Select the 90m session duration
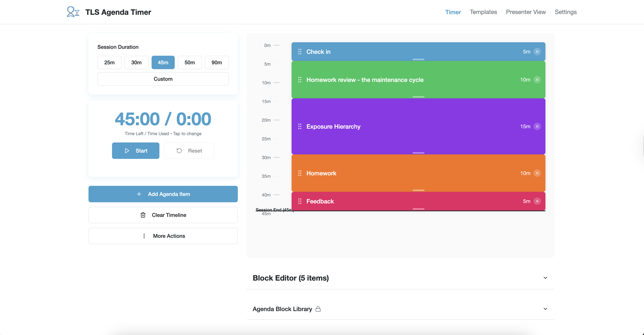This screenshot has height=335, width=644. click(x=217, y=62)
